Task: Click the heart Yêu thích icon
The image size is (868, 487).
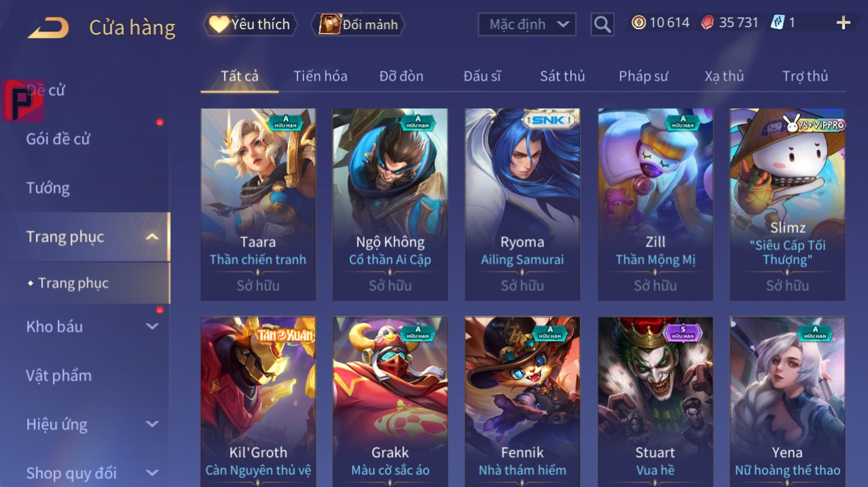Action: click(x=219, y=24)
